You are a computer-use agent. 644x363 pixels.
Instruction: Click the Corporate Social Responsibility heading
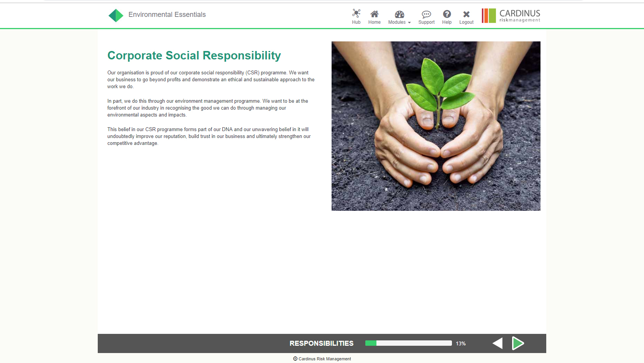pyautogui.click(x=194, y=56)
